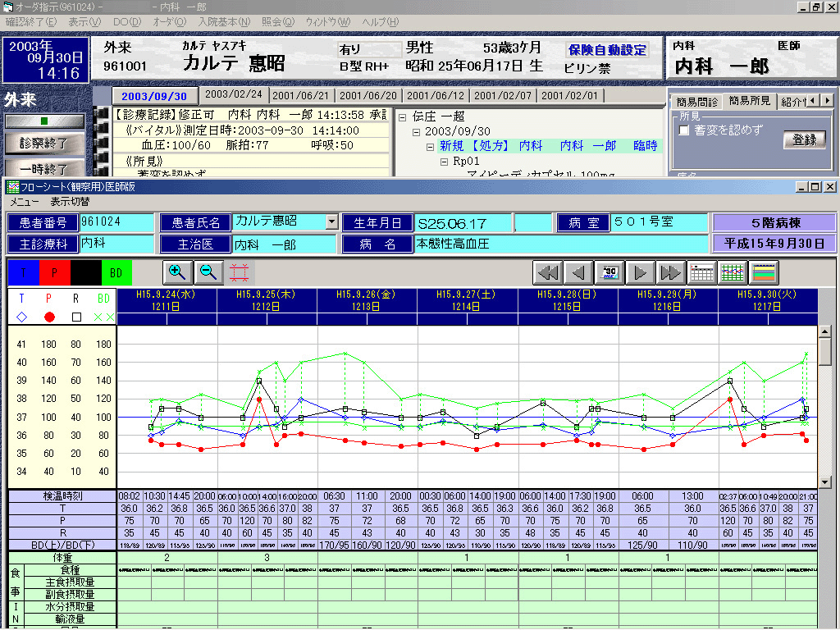This screenshot has height=630, width=840.
Task: Toggle the green BD blood pressure series button
Action: [116, 272]
